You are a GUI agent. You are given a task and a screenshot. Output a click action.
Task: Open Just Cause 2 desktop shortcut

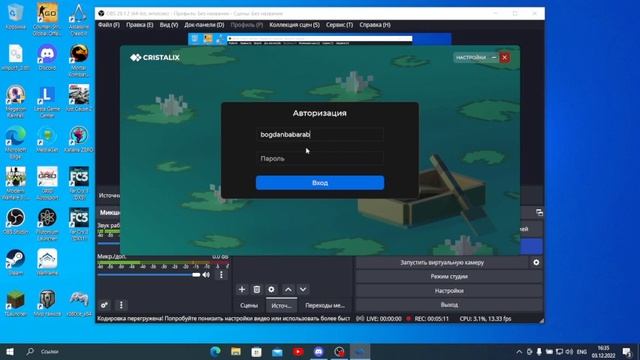(x=79, y=98)
